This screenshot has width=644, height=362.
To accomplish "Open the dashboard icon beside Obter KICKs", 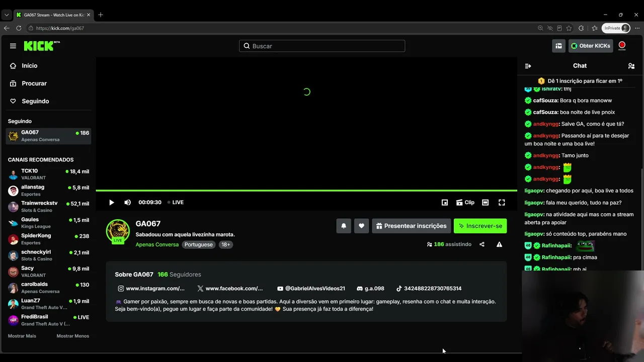I will click(x=558, y=46).
